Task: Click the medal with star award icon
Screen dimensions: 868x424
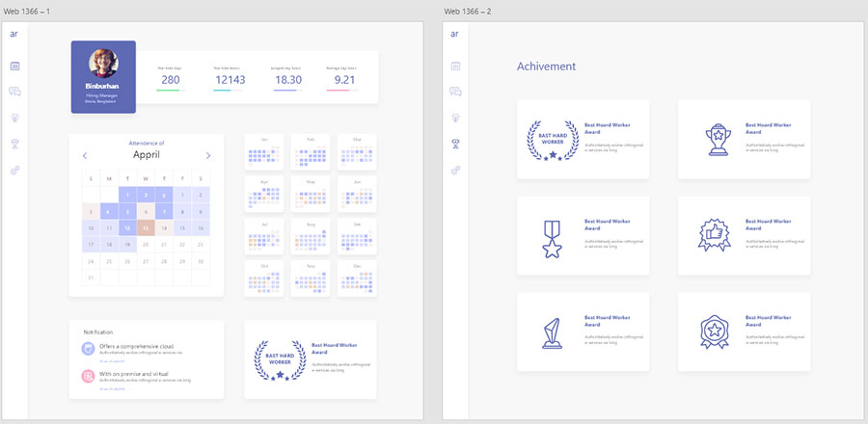Action: 552,239
